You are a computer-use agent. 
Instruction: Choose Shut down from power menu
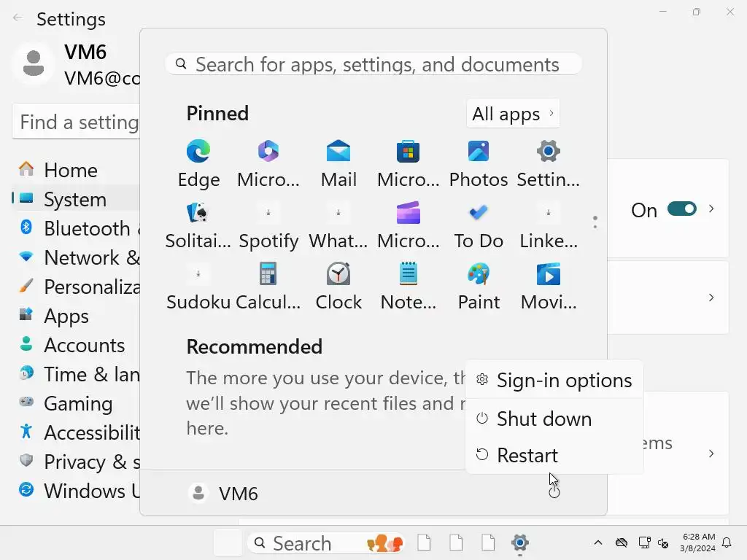[x=554, y=419]
